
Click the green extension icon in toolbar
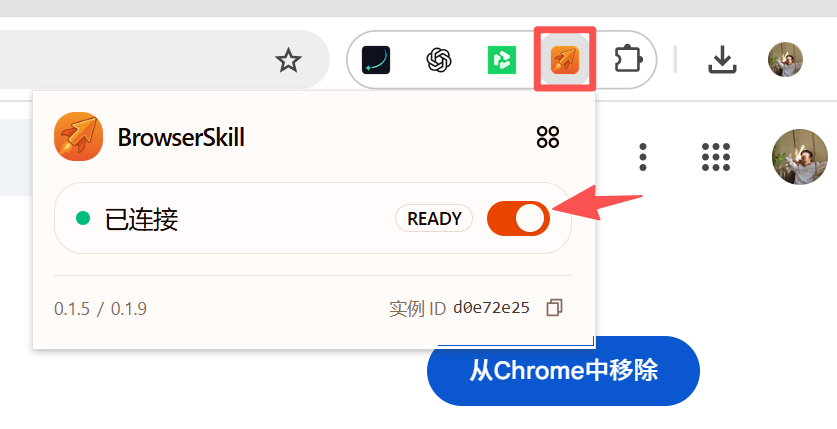coord(502,60)
